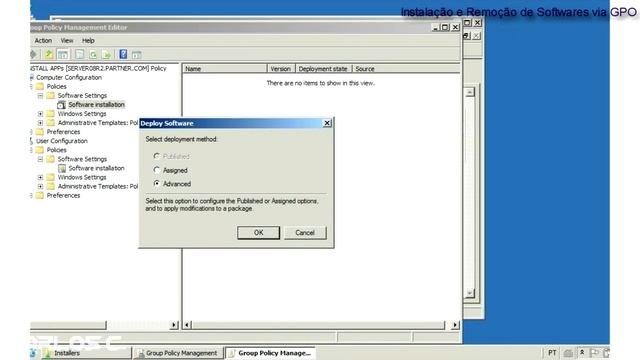Click right arrow of tree pane scrollbar
This screenshot has height=360, width=640.
coord(174,325)
